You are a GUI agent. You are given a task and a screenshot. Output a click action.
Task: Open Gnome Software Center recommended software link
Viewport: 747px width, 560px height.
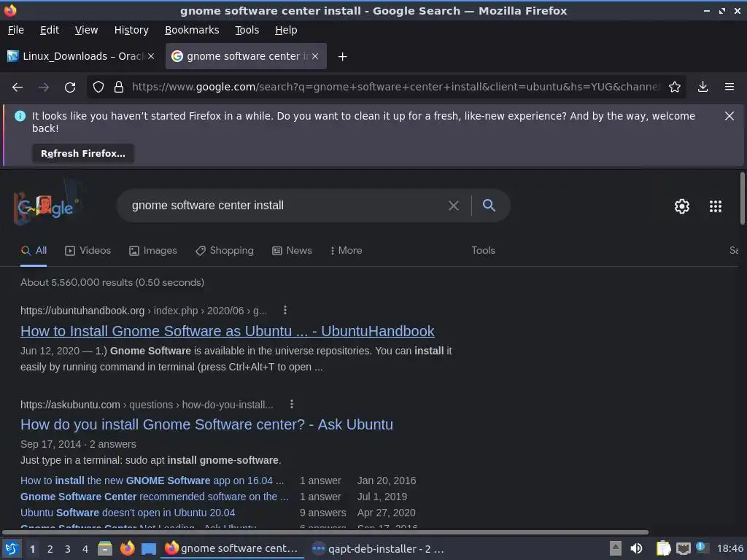(x=155, y=497)
